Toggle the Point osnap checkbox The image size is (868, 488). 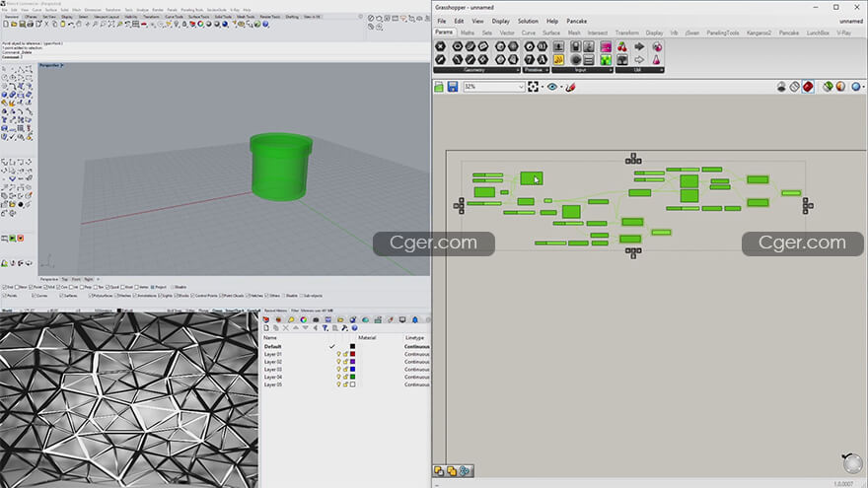click(x=31, y=287)
